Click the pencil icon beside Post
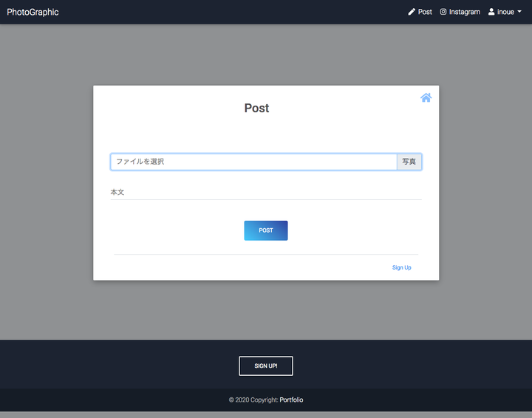 [412, 12]
